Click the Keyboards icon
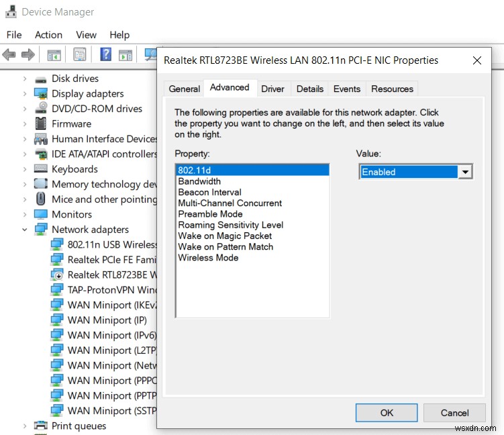This screenshot has height=435, width=504. tap(41, 168)
